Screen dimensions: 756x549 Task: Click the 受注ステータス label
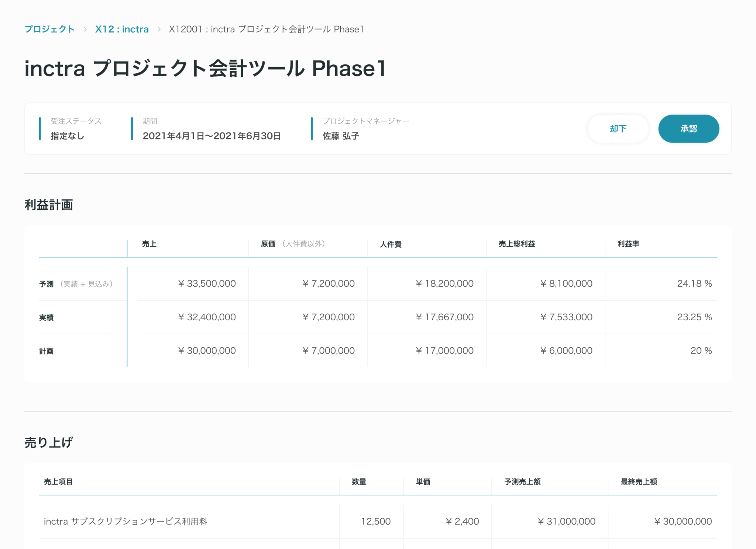(76, 121)
